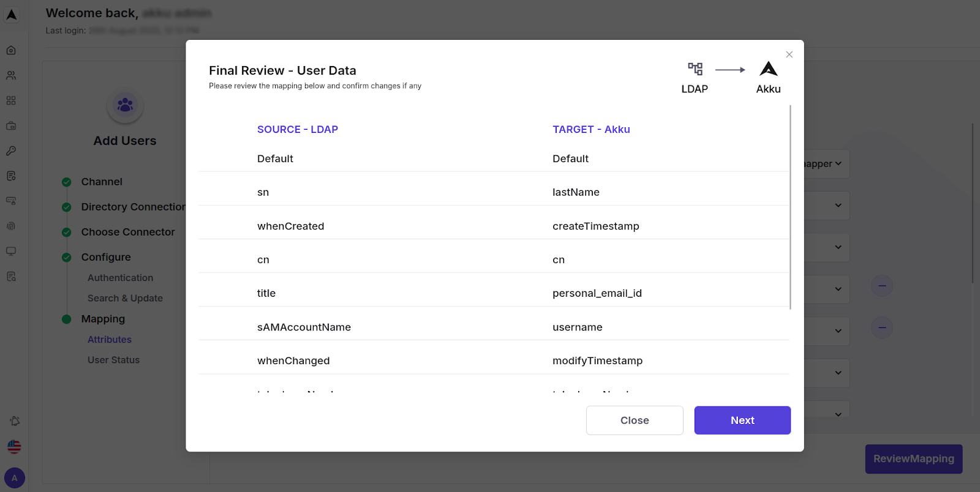980x492 pixels.
Task: Select the Choose Connector step
Action: pyautogui.click(x=128, y=232)
